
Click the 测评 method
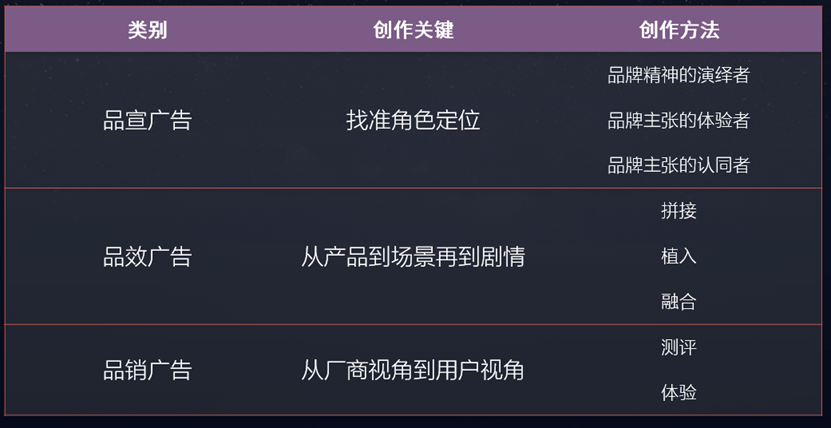(x=679, y=348)
